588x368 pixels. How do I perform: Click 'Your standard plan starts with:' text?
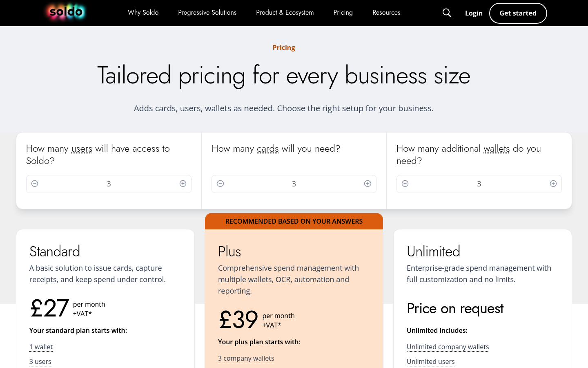[x=78, y=330]
